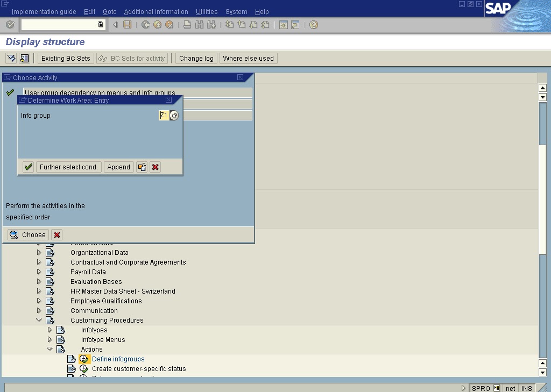Collapse the Customizing Procedures node
Viewport: 551px width, 392px height.
click(x=39, y=320)
